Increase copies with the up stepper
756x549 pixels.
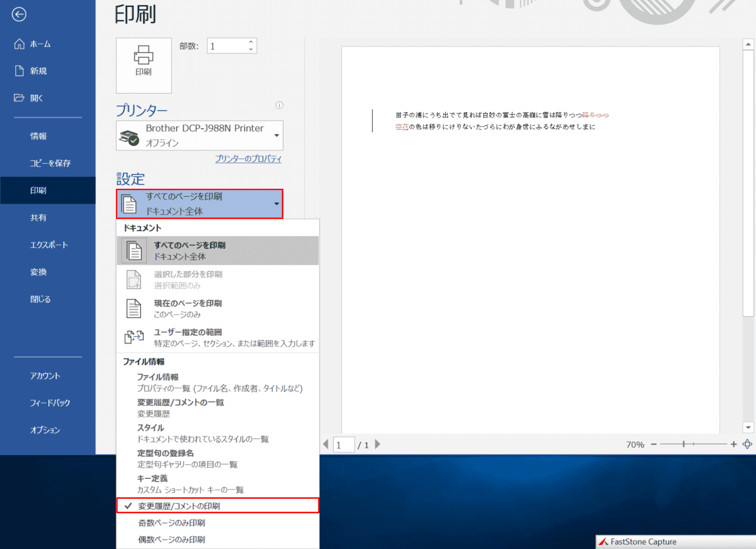(x=251, y=42)
